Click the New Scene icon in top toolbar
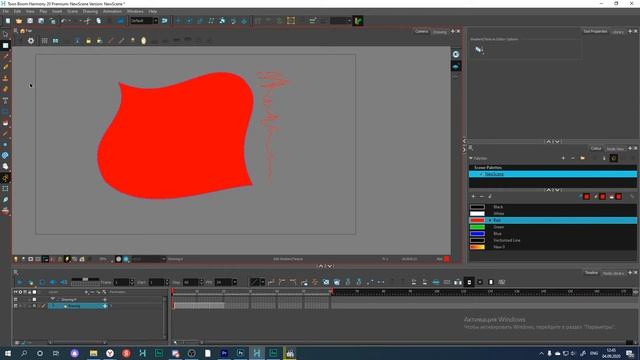Viewport: 640px width, 360px height. click(x=8, y=21)
